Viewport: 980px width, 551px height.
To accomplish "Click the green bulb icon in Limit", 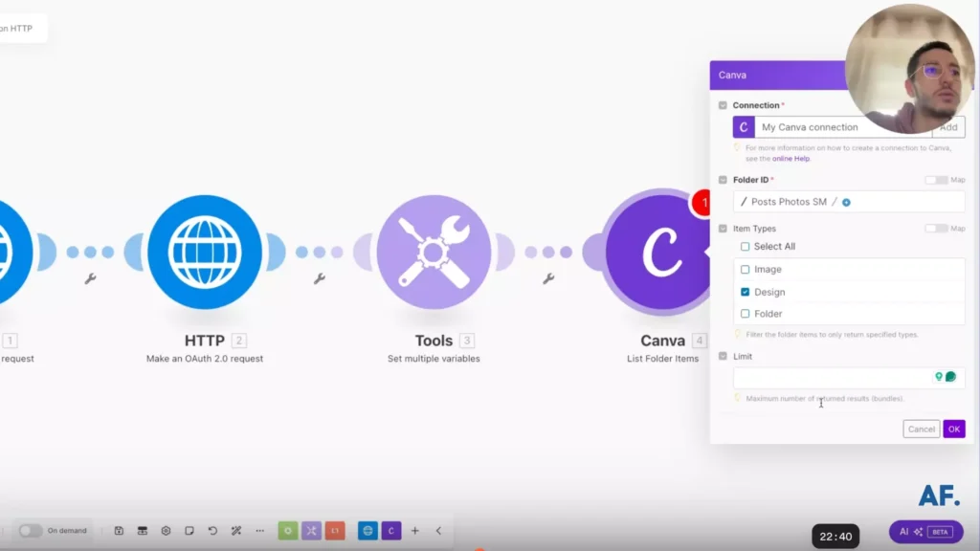I will click(938, 377).
